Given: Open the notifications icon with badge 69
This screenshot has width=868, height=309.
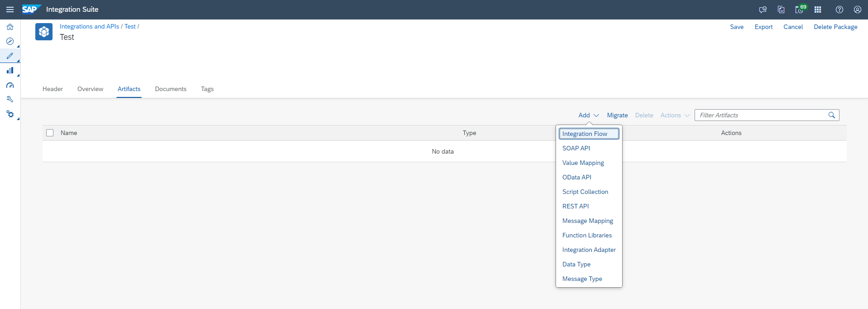Looking at the screenshot, I should (x=800, y=10).
